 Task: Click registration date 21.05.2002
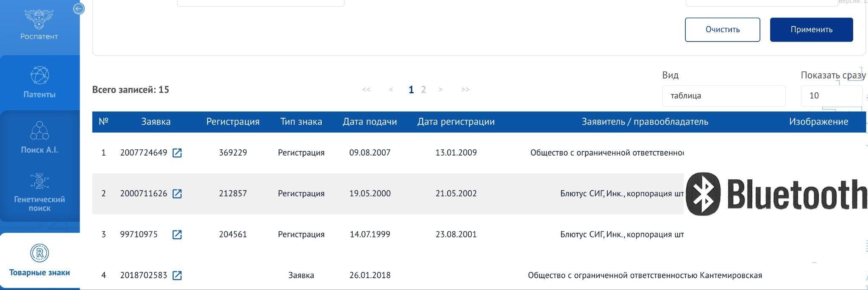tap(456, 193)
